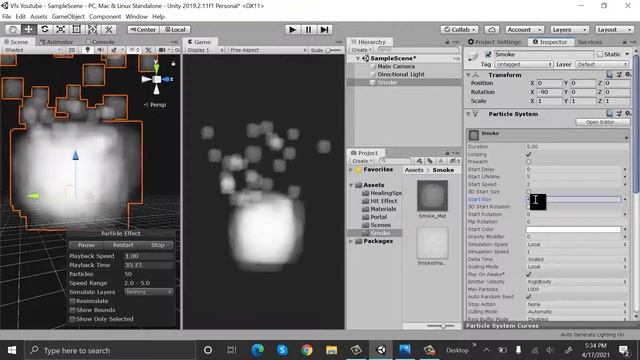The image size is (640, 360).
Task: Select the Hand tool in toolbar
Action: pyautogui.click(x=13, y=29)
